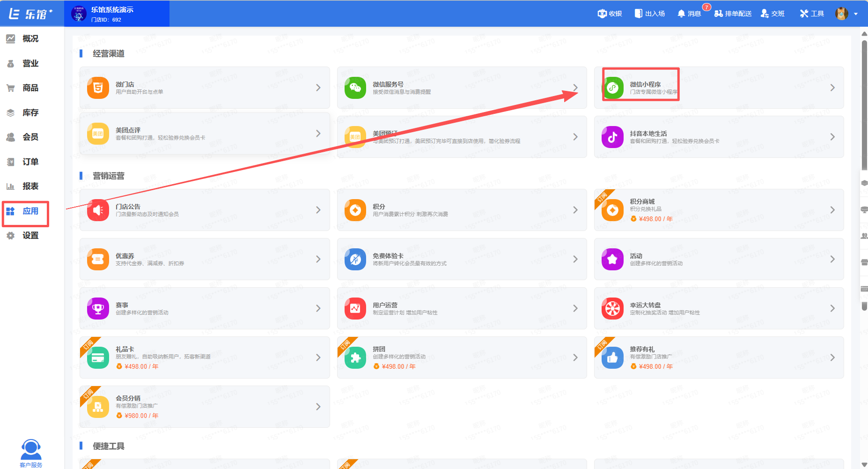Click the 乐馆 logo
The height and width of the screenshot is (469, 868).
click(31, 14)
